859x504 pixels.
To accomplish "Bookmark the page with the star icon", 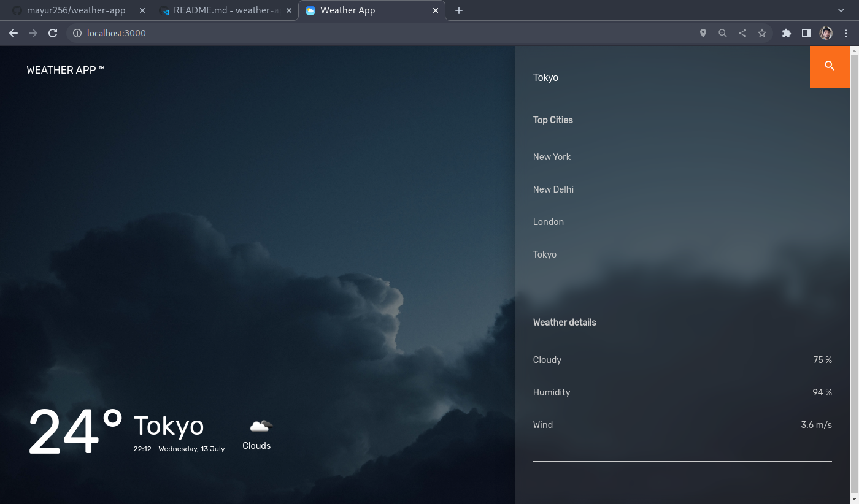I will tap(762, 33).
